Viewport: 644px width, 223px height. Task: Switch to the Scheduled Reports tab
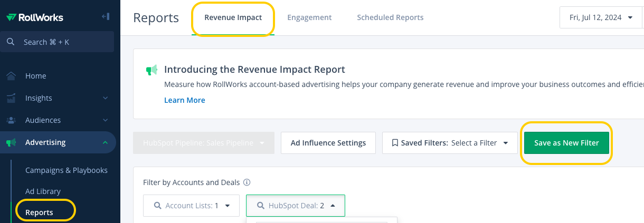(x=390, y=17)
